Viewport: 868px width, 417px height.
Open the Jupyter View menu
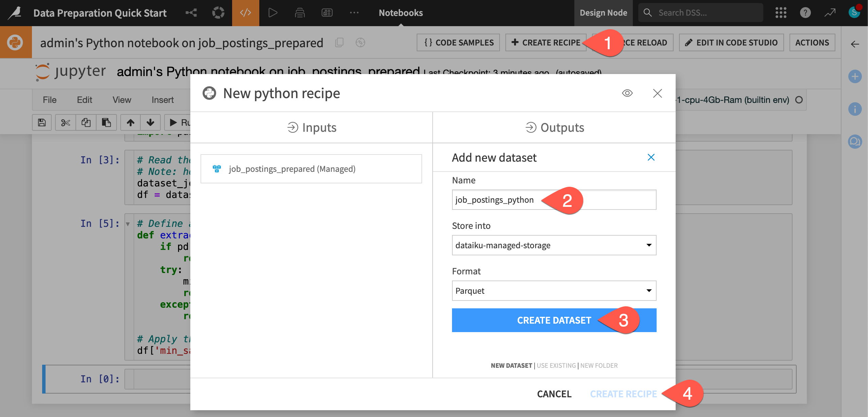point(122,100)
